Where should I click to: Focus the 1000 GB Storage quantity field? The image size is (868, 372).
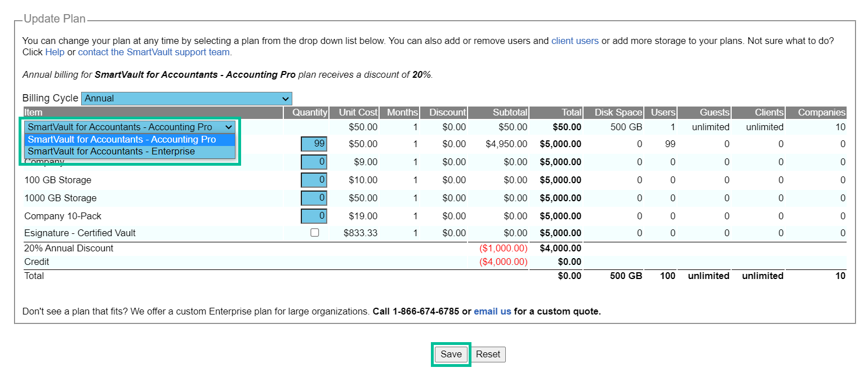click(314, 198)
